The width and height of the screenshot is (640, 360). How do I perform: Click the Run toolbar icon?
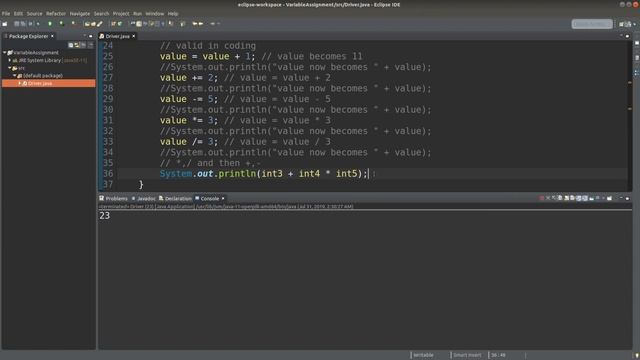(x=61, y=24)
